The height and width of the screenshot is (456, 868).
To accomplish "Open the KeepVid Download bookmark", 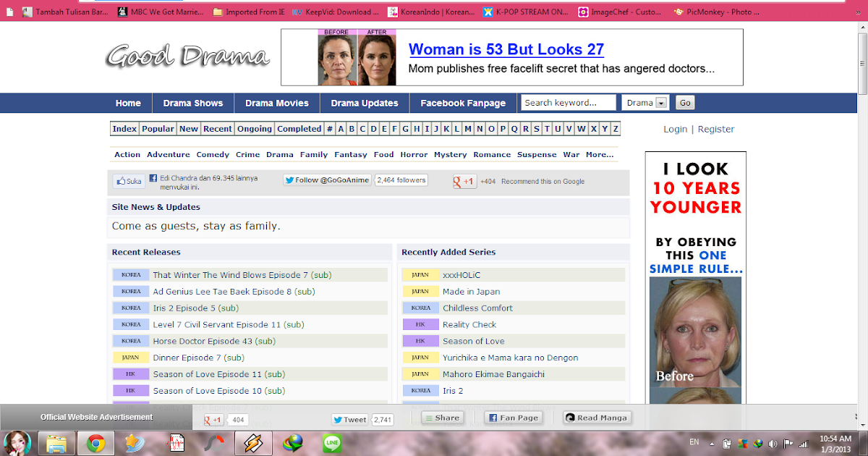I will [335, 12].
